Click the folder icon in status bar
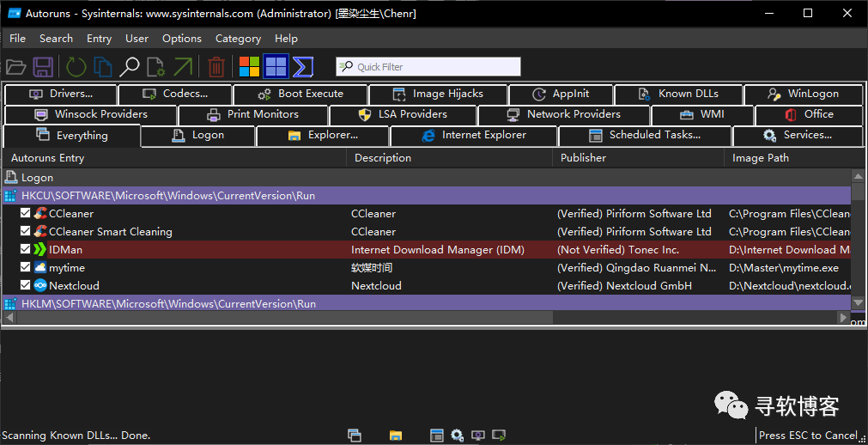The width and height of the screenshot is (868, 445). click(395, 435)
